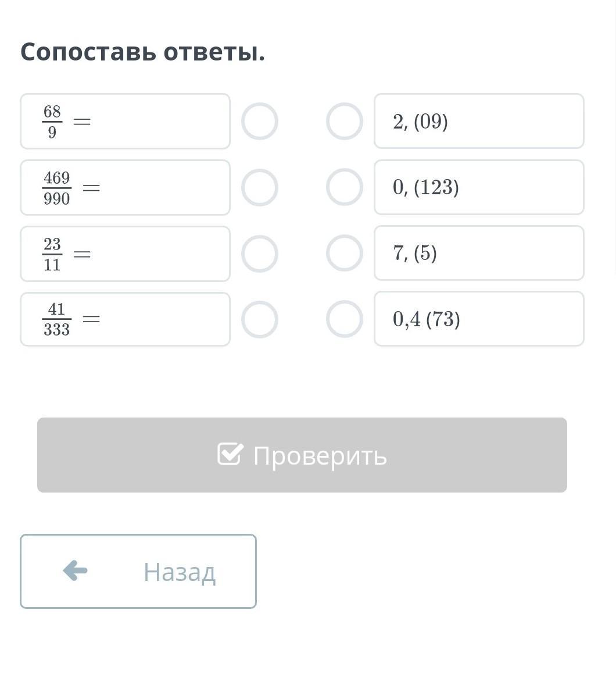Click the 68/9 fraction card
This screenshot has width=616, height=674.
coord(125,122)
